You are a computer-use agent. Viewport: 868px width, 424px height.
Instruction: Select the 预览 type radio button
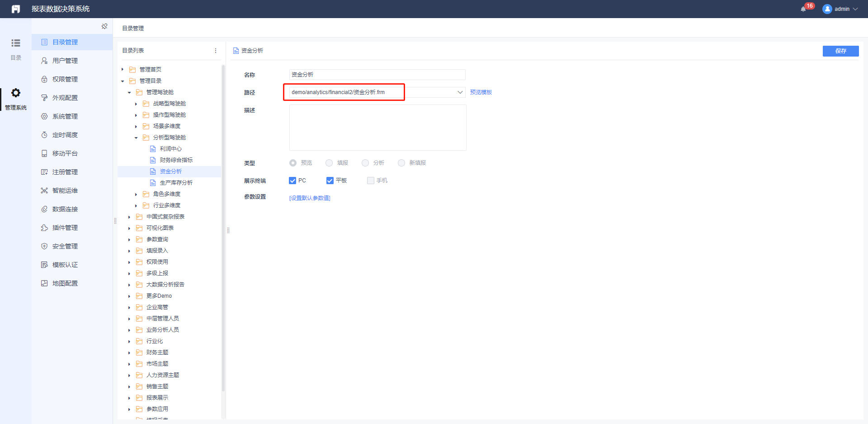tap(293, 163)
